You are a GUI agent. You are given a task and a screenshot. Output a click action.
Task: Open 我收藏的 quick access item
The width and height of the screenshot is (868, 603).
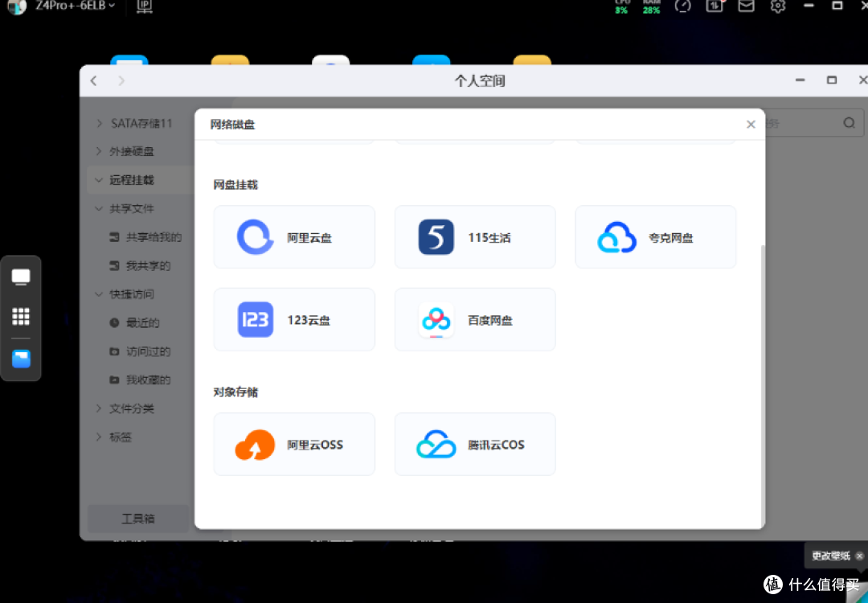tap(140, 379)
